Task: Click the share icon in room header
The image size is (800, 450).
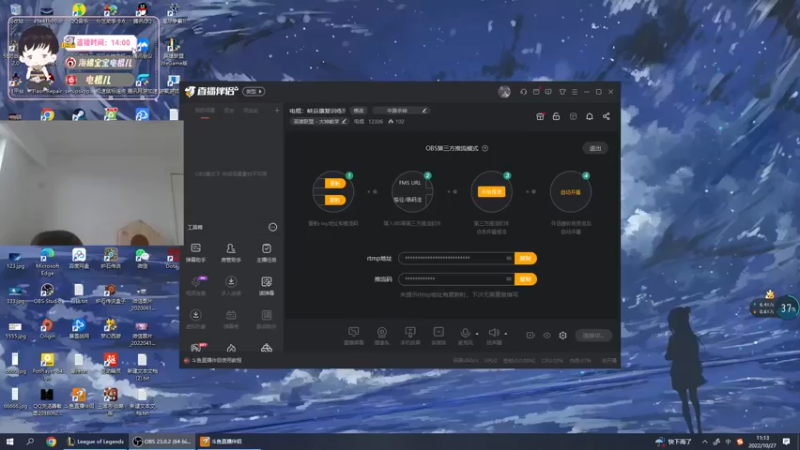Action: click(x=606, y=116)
